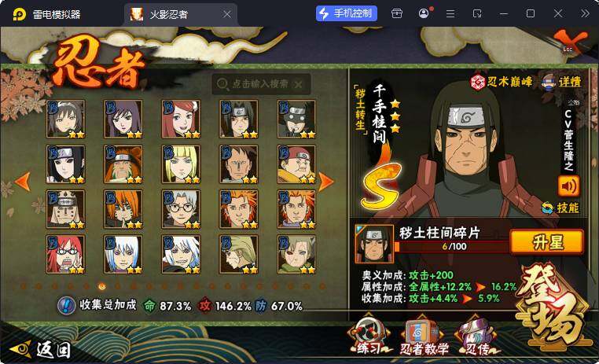Viewport: 599px width, 364px height.
Task: Open the LDPlayer toolbox store icon
Action: pos(397,13)
